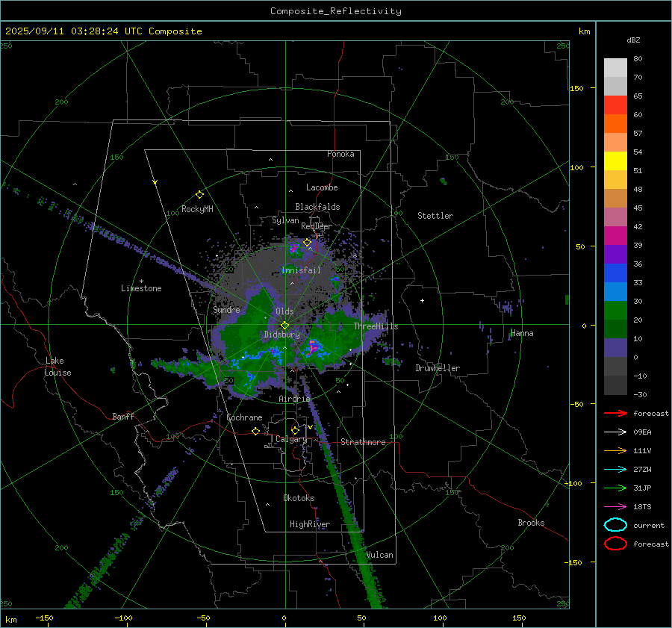Click the RockyMH label
Image resolution: width=672 pixels, height=628 pixels.
(x=197, y=209)
